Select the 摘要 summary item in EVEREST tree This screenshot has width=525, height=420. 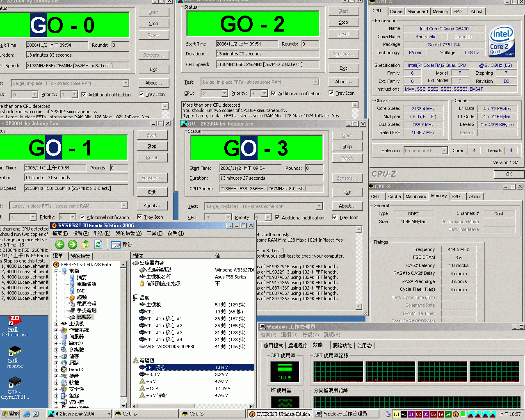pyautogui.click(x=82, y=278)
